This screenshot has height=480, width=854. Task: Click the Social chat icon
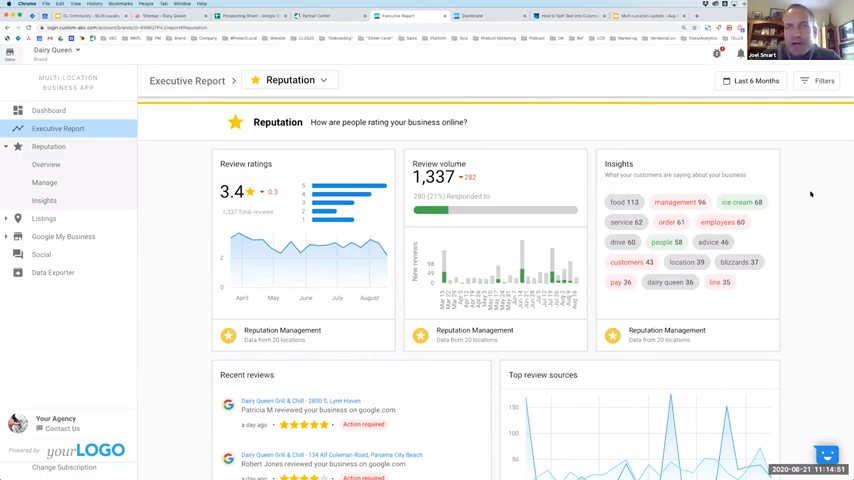coord(18,254)
